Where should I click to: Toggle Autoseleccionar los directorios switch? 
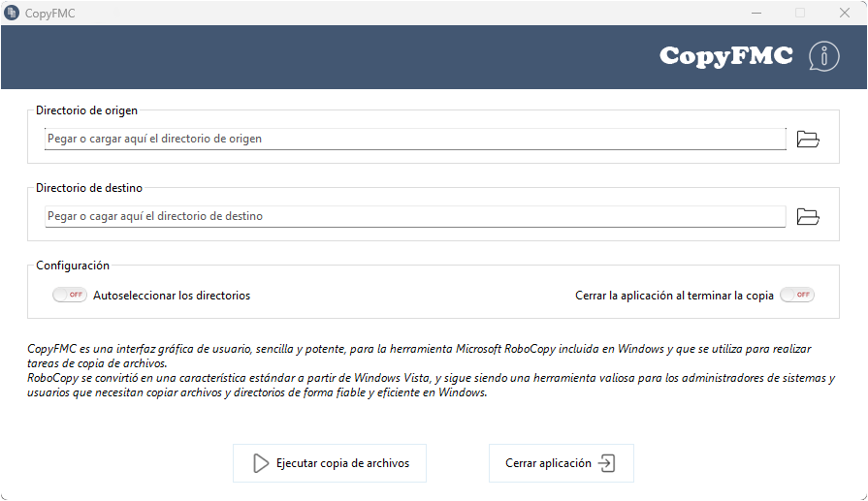(70, 295)
